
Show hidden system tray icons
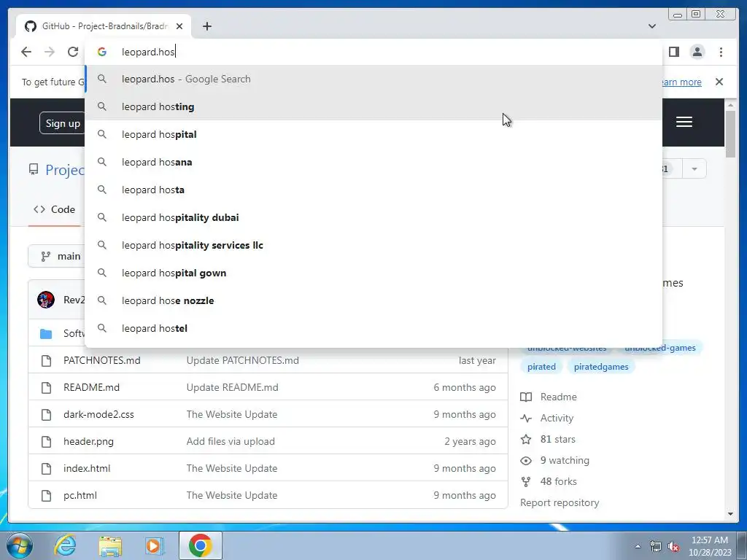638,546
